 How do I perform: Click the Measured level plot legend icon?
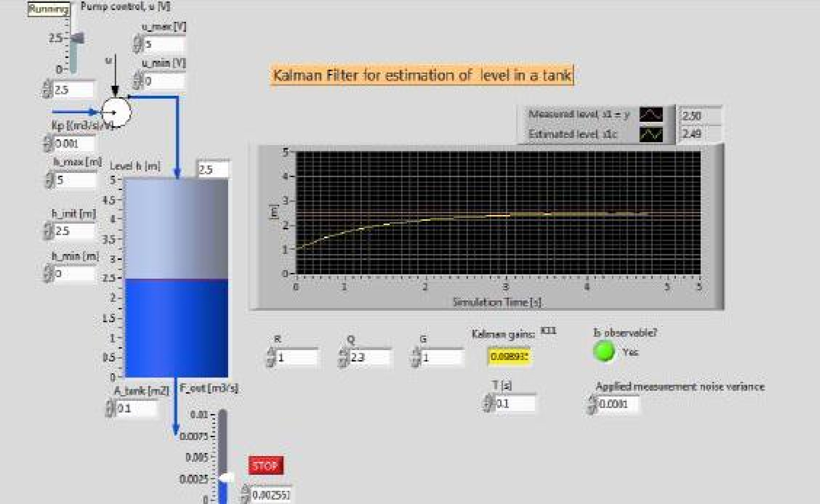coord(651,114)
